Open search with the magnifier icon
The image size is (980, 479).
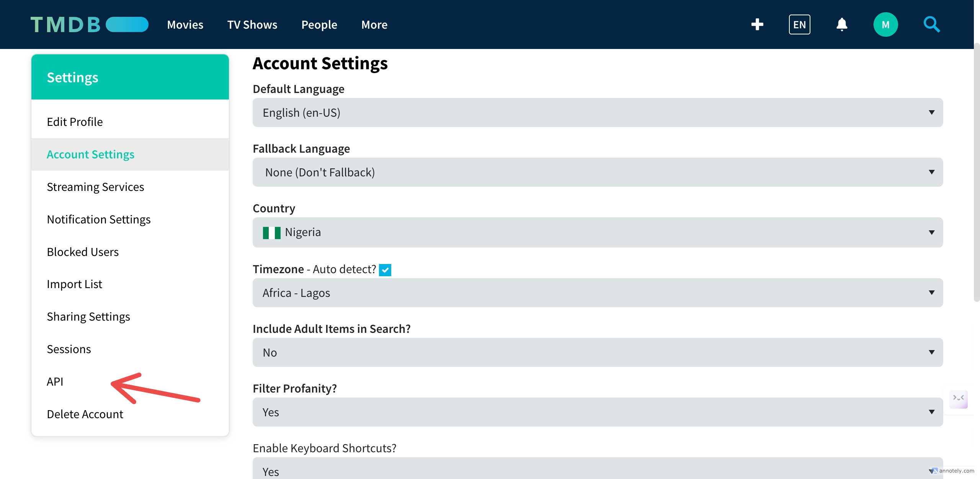tap(931, 24)
